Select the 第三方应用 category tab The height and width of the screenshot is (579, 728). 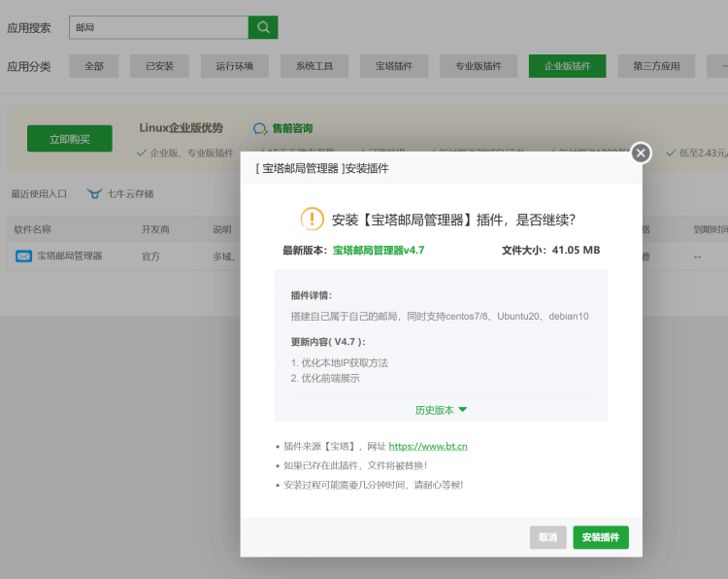point(656,66)
